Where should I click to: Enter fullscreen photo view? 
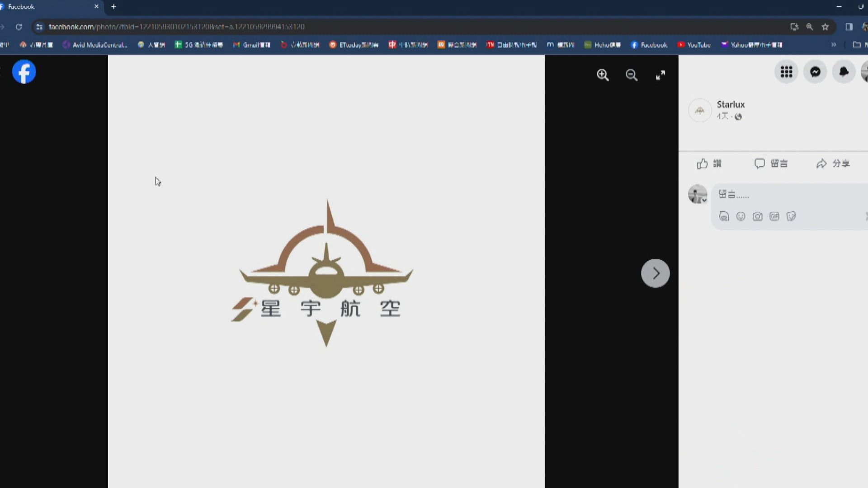[x=660, y=75]
